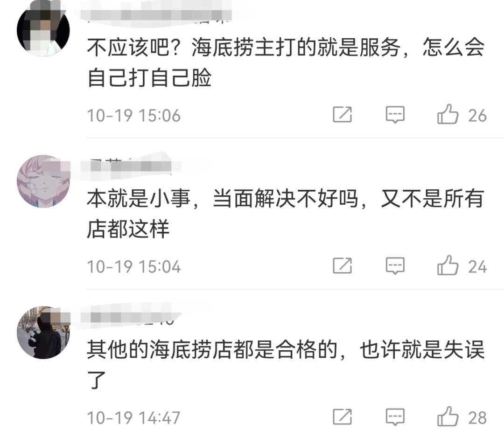Reply to the 15:04 comment using bubble icon
Screen dimensions: 504x430
point(395,266)
